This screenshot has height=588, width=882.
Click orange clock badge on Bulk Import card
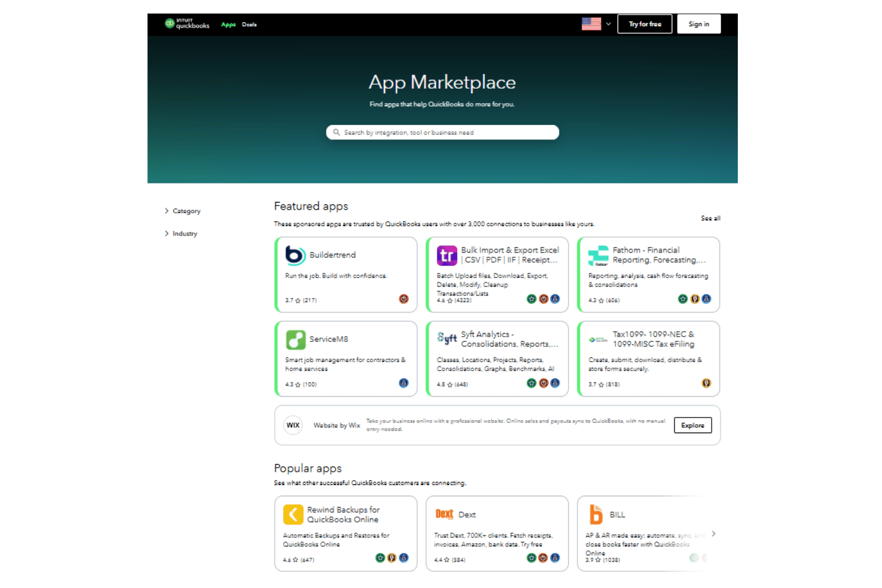544,299
